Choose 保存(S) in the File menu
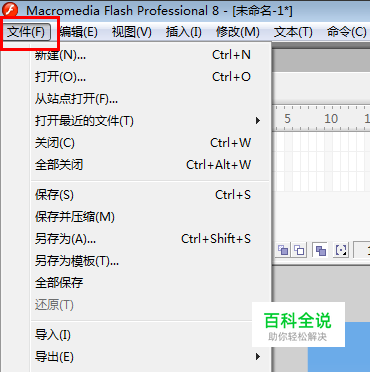This screenshot has height=372, width=370. click(x=150, y=195)
